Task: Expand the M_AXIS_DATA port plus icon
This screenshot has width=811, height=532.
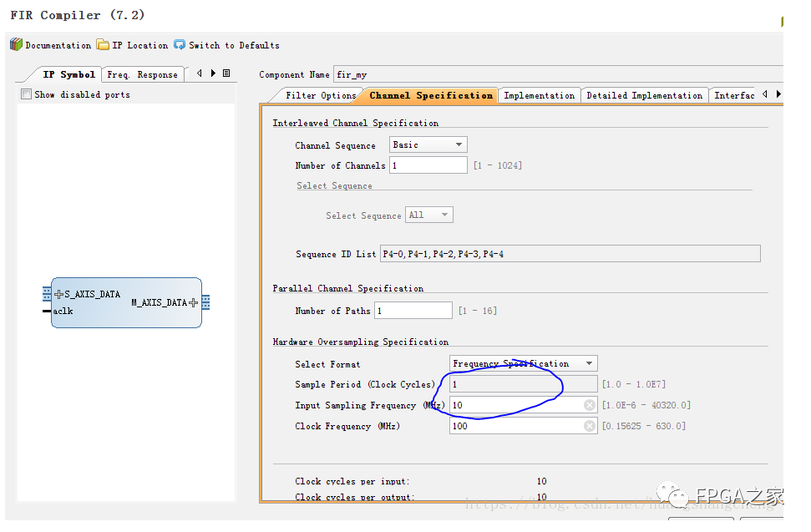Action: pyautogui.click(x=193, y=302)
